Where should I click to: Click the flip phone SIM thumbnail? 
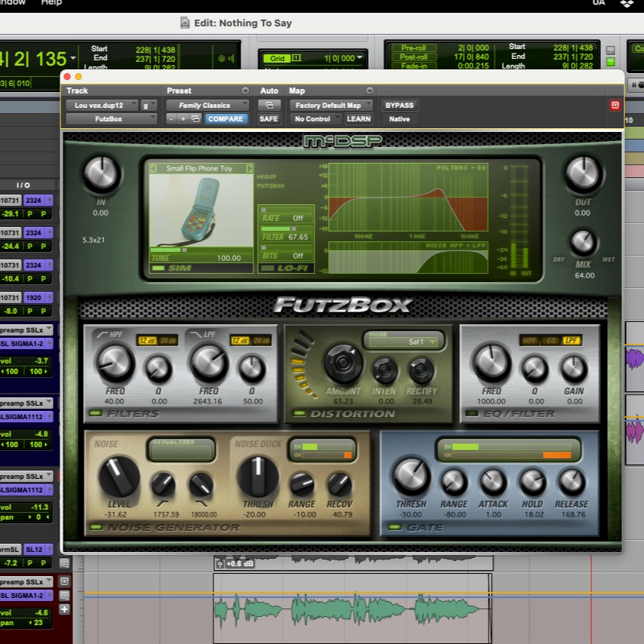201,210
